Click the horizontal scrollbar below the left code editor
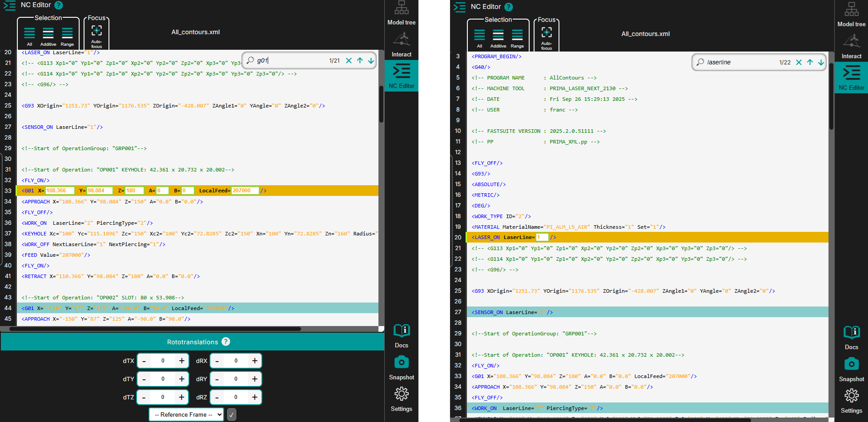Screen dimensions: 868x422 pyautogui.click(x=155, y=329)
